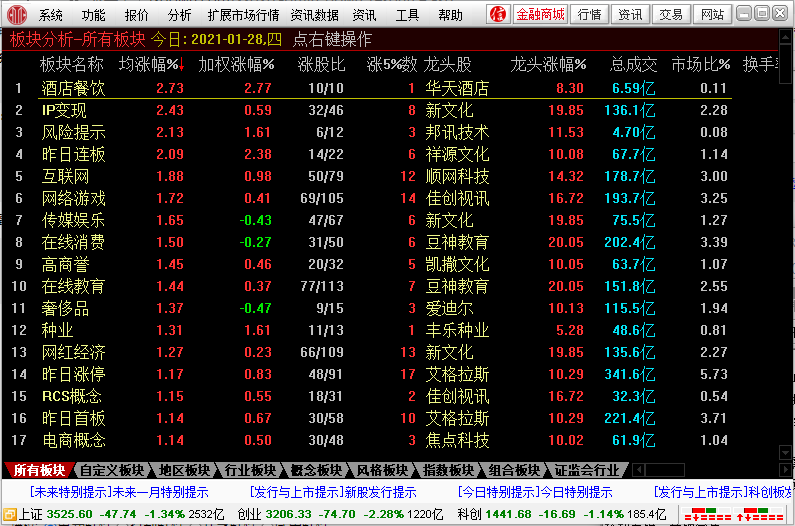This screenshot has width=795, height=526.
Task: Select the 昨日连板 row
Action: [x=370, y=154]
